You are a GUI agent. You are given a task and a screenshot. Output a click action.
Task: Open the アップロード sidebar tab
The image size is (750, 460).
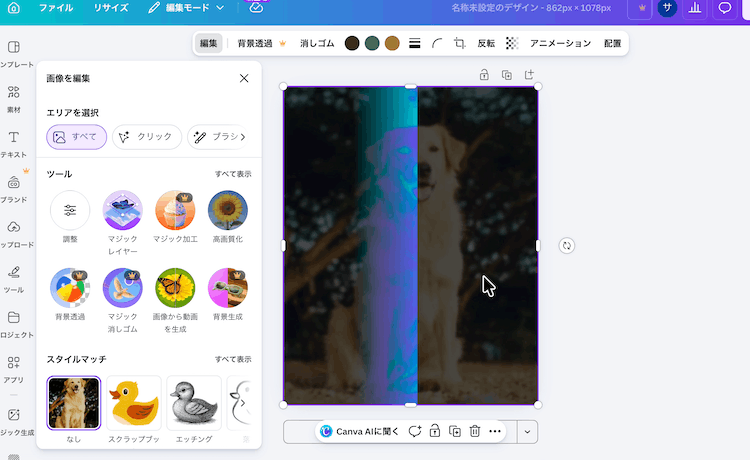pos(14,234)
